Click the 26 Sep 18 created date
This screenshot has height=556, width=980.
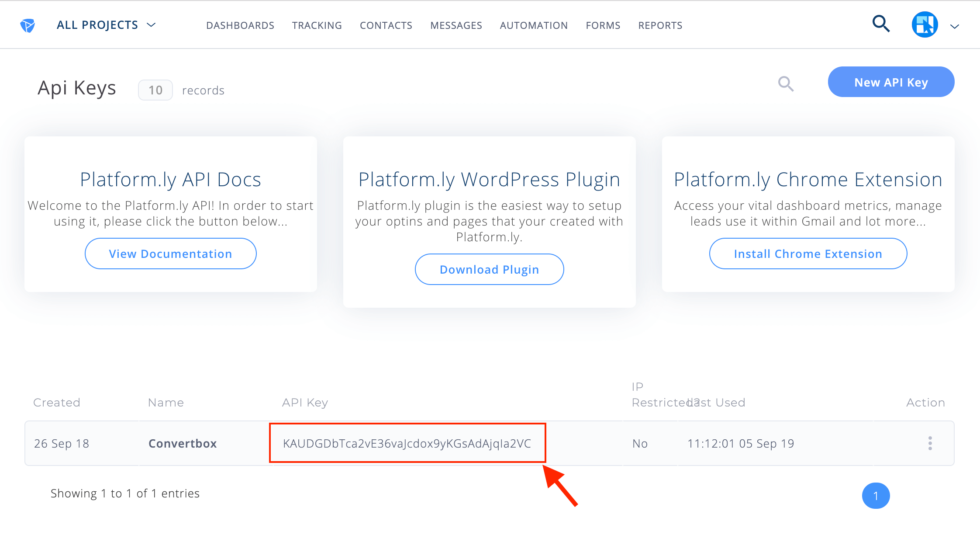point(62,443)
